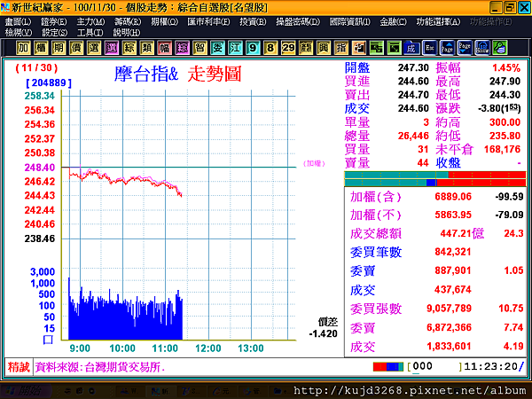This screenshot has height=399, width=532.
Task: Open the 操盤密碼(D) menu
Action: point(298,22)
